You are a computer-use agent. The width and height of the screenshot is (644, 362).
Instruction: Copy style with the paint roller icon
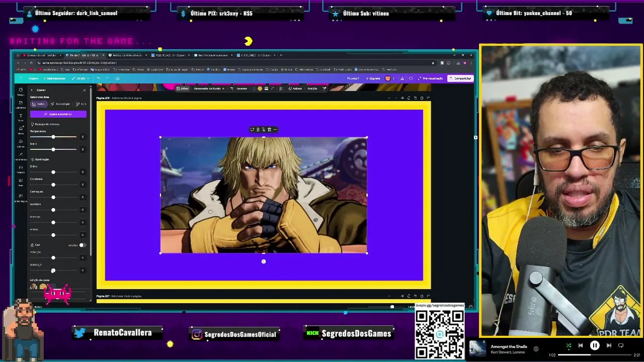click(x=324, y=88)
